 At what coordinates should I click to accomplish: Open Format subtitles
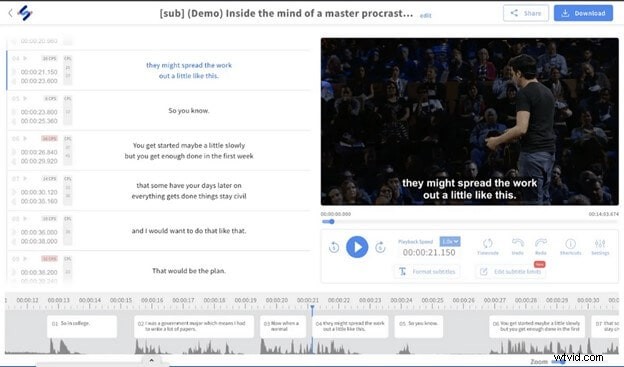[x=427, y=271]
